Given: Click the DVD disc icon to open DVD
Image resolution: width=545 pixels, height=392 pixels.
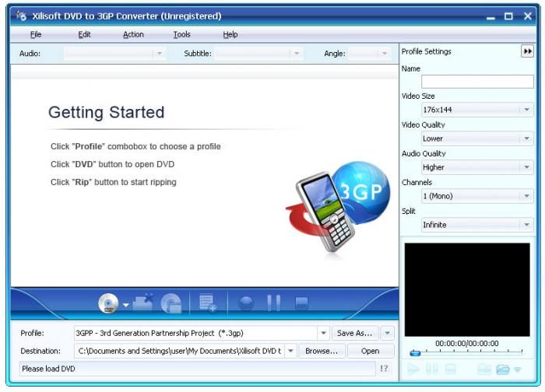Looking at the screenshot, I should [108, 303].
